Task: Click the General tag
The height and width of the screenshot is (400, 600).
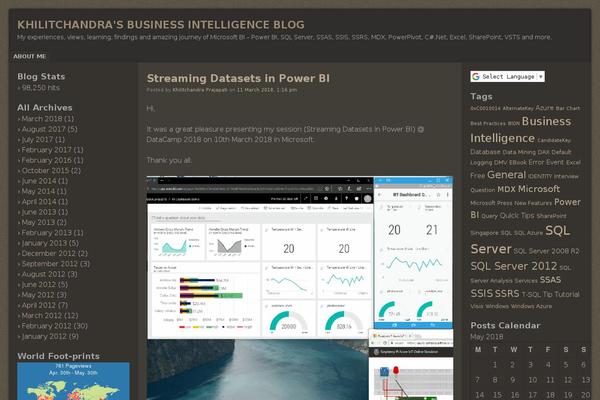Action: tap(507, 175)
